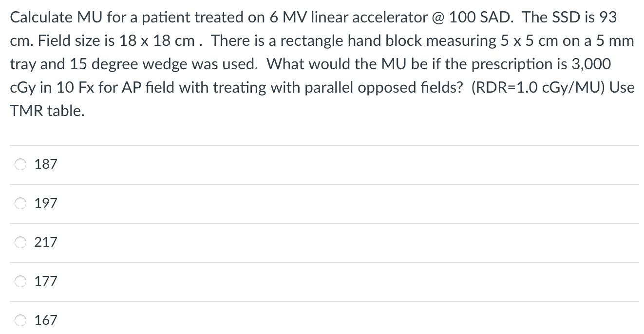Click the answer label 167
This screenshot has height=334, width=644.
click(x=46, y=320)
